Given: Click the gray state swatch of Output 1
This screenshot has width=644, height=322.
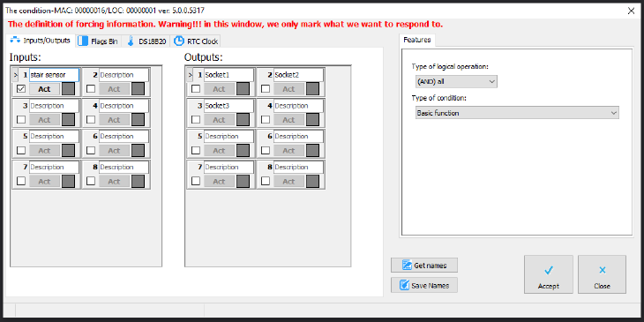Looking at the screenshot, I should click(x=243, y=89).
